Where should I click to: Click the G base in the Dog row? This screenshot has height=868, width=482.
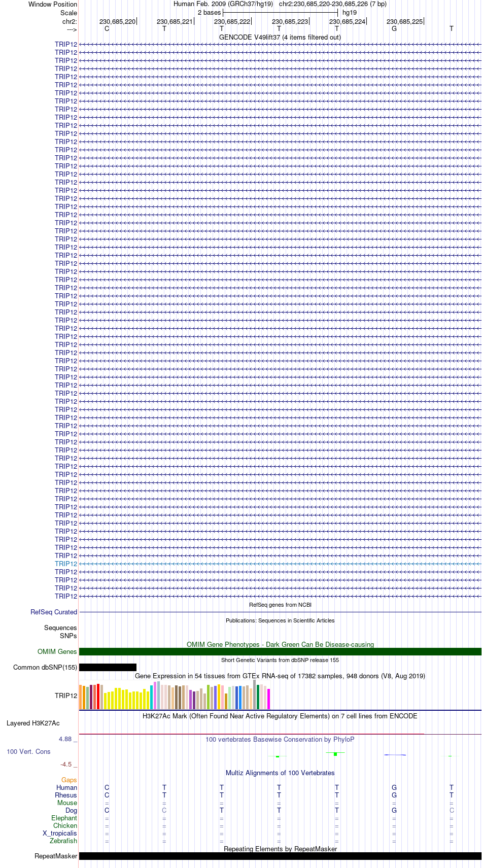[394, 811]
